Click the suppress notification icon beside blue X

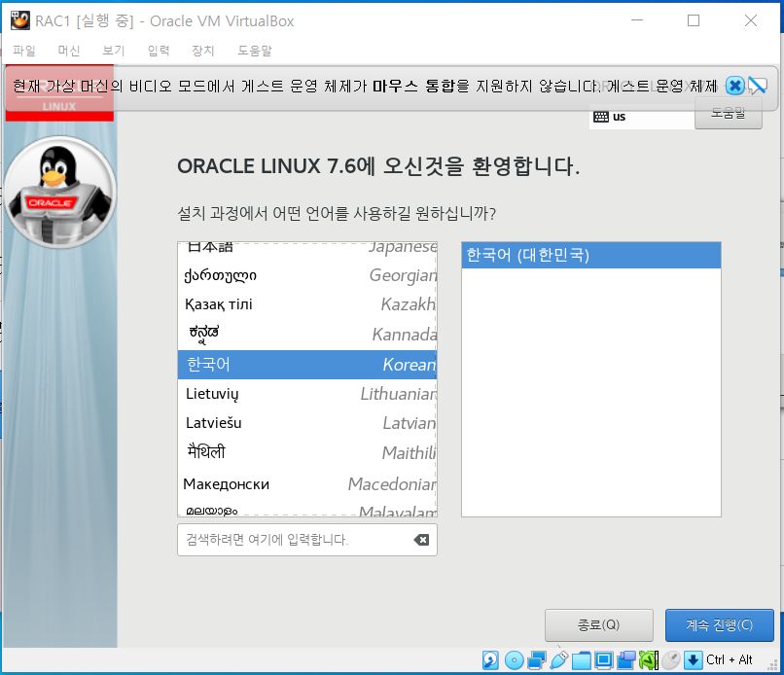(x=758, y=86)
